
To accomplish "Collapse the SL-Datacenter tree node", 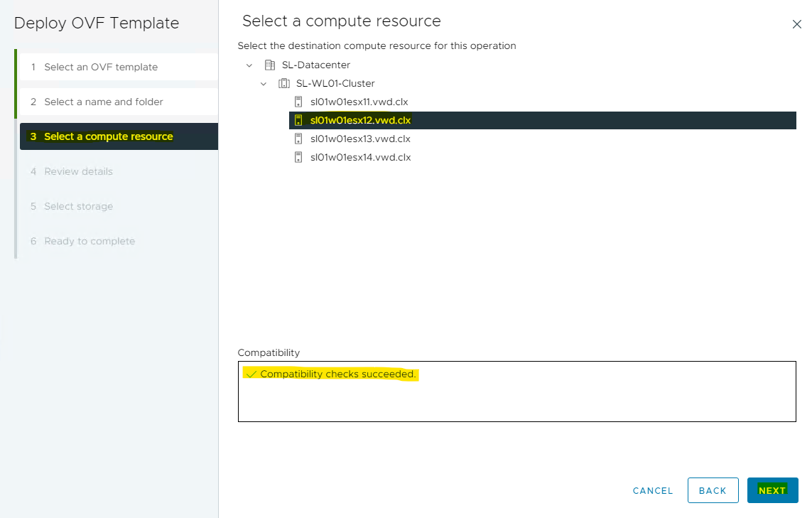I will (x=249, y=65).
